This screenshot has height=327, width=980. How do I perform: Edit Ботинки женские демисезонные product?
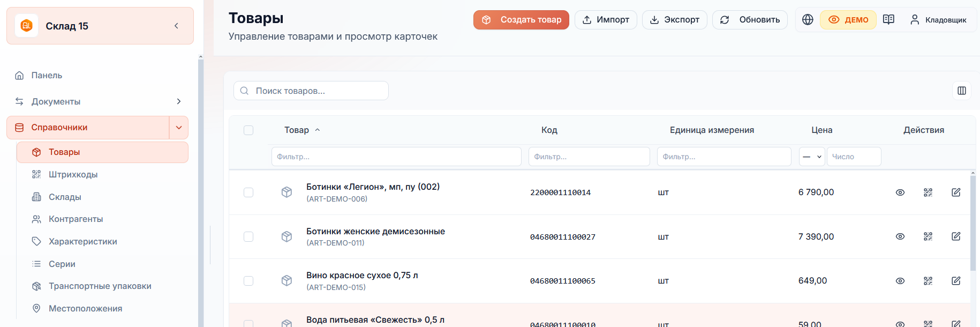[x=956, y=236]
